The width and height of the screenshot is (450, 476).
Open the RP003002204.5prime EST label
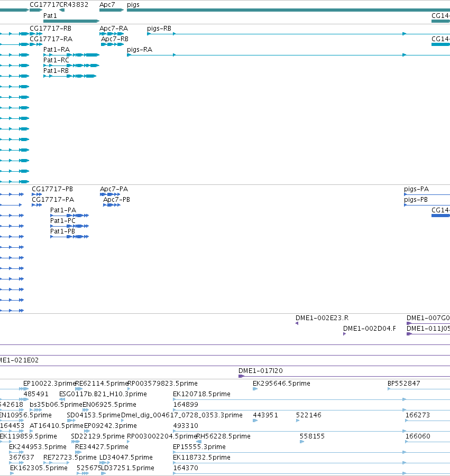[x=162, y=436]
